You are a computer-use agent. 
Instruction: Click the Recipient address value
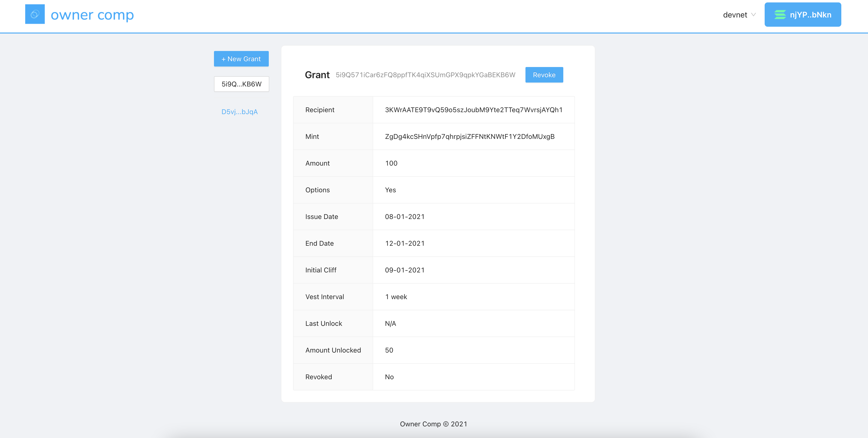coord(474,109)
